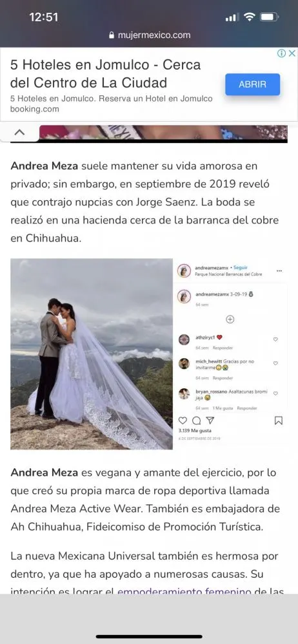
Task: Open the three-dots menu on Instagram post
Action: click(279, 271)
